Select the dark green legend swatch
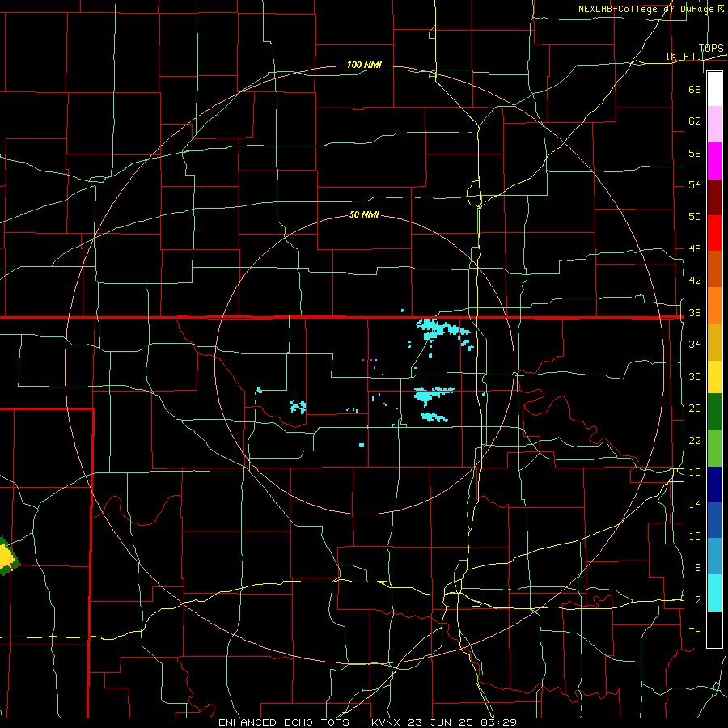The image size is (728, 728). tap(714, 412)
